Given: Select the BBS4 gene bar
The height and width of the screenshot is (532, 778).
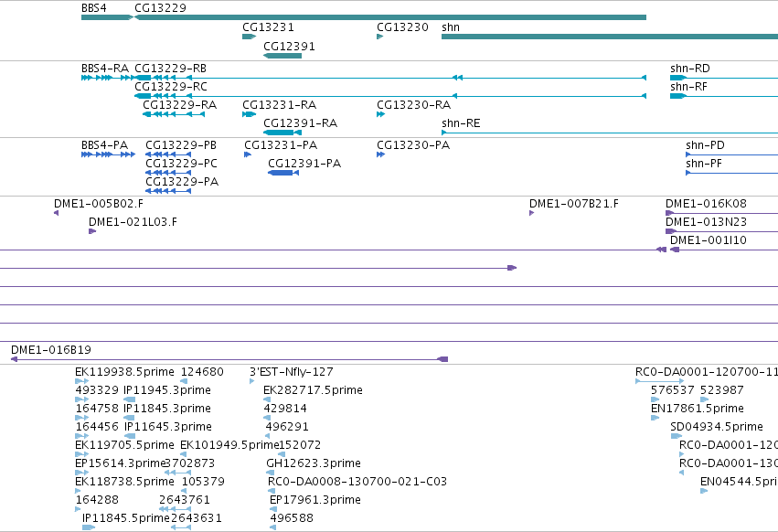Looking at the screenshot, I should [x=107, y=17].
